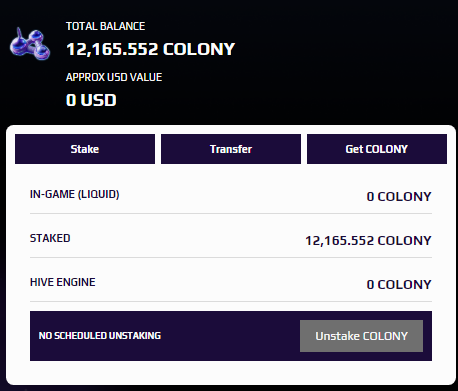This screenshot has height=391, width=458.
Task: Click the Transfer button
Action: (231, 149)
